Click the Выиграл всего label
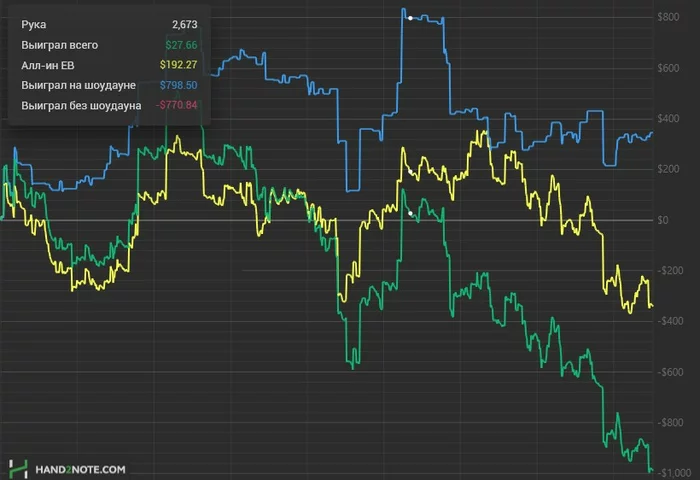Viewport: 700px width, 480px height. click(x=59, y=45)
